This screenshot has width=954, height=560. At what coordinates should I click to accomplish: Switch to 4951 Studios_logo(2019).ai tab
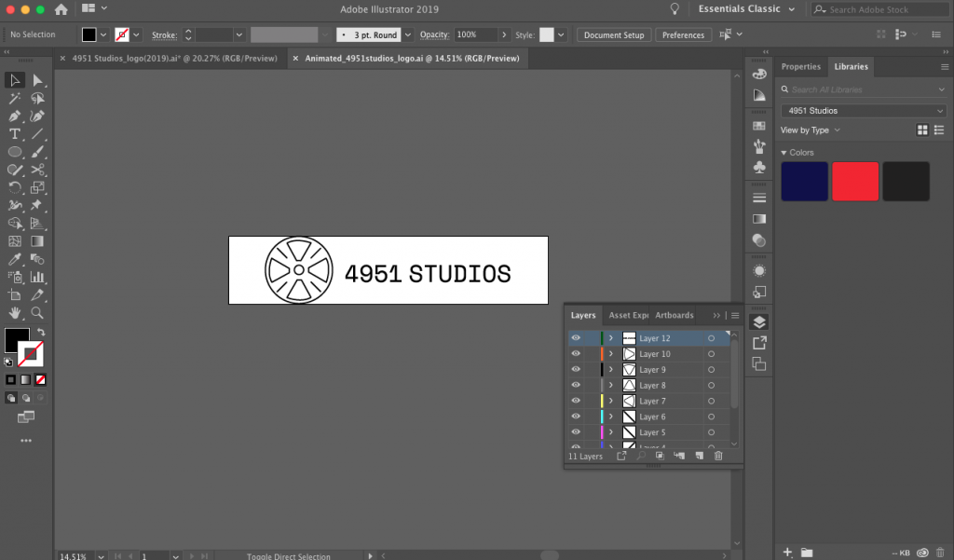click(174, 59)
